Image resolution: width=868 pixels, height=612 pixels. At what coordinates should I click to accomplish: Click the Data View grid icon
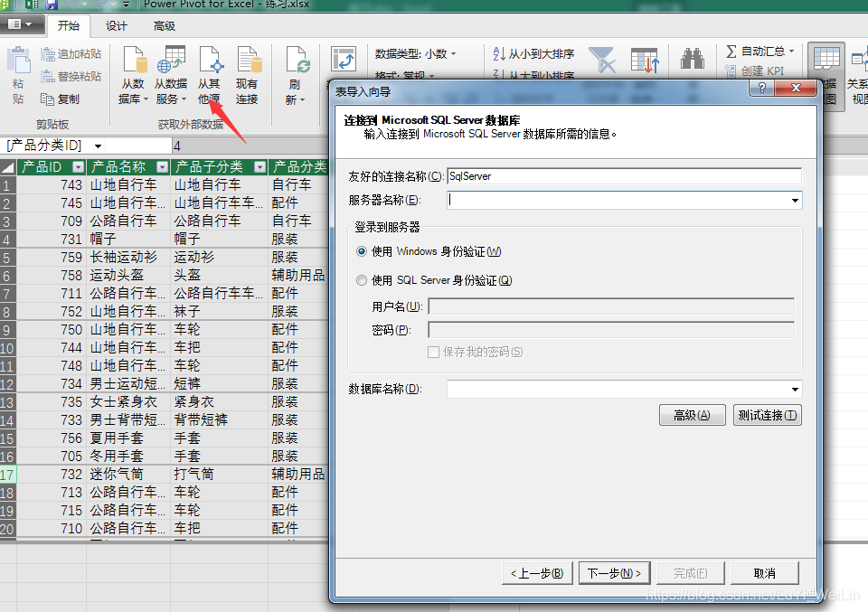point(826,60)
